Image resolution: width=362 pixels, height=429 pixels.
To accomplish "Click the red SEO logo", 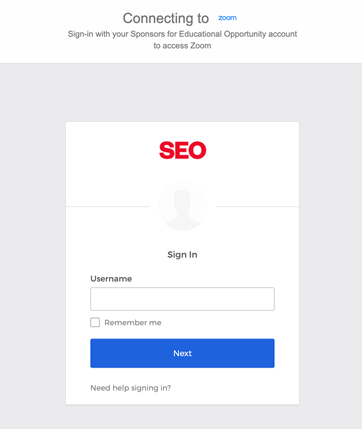I will [183, 150].
